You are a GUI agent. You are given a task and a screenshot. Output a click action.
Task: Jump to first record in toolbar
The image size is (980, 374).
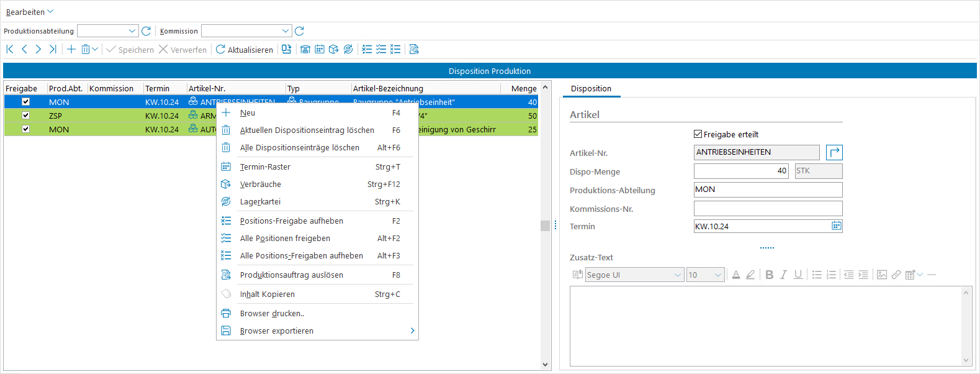click(10, 49)
